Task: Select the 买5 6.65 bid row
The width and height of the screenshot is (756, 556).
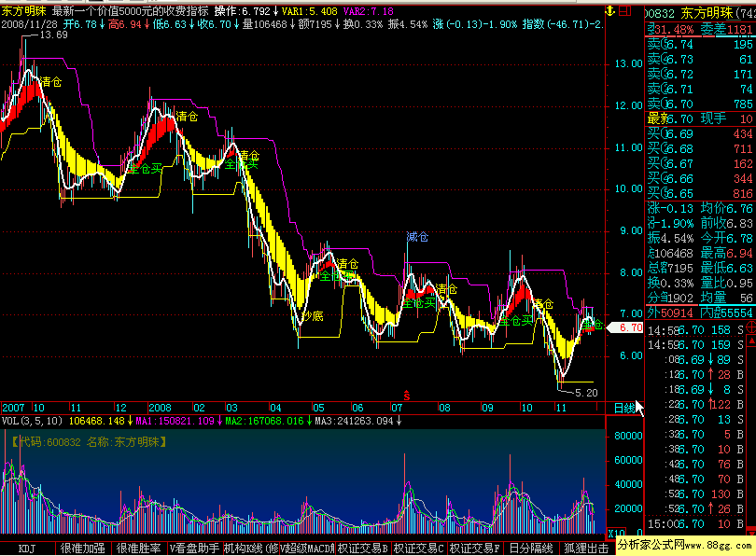Action: (700, 194)
